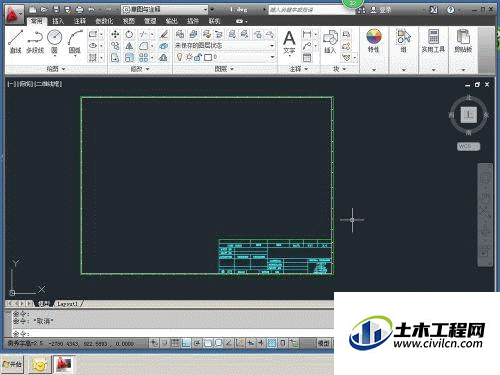Viewport: 500px width, 375px height.
Task: Click the Windows Start (开始) button
Action: (x=13, y=364)
